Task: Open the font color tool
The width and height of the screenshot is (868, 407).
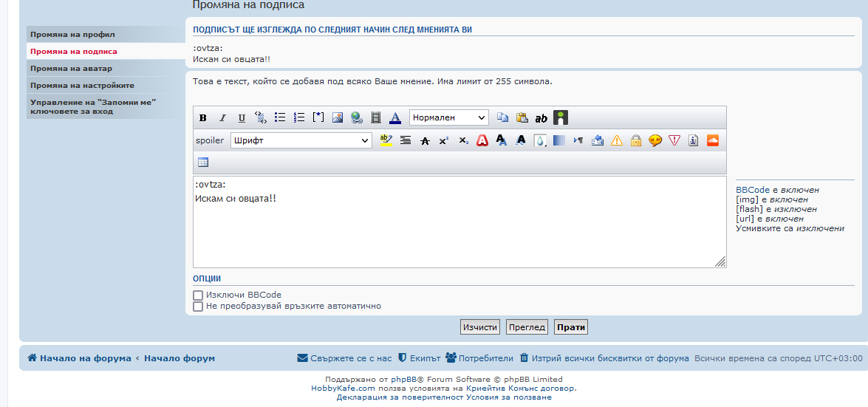Action: click(x=394, y=117)
